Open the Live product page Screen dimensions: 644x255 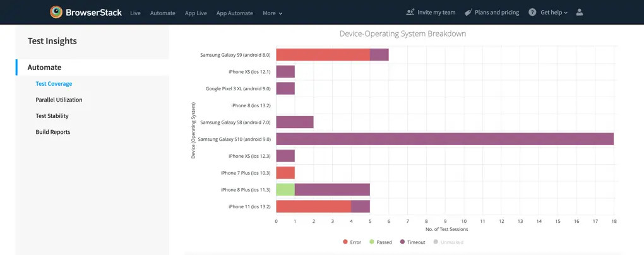pos(135,13)
